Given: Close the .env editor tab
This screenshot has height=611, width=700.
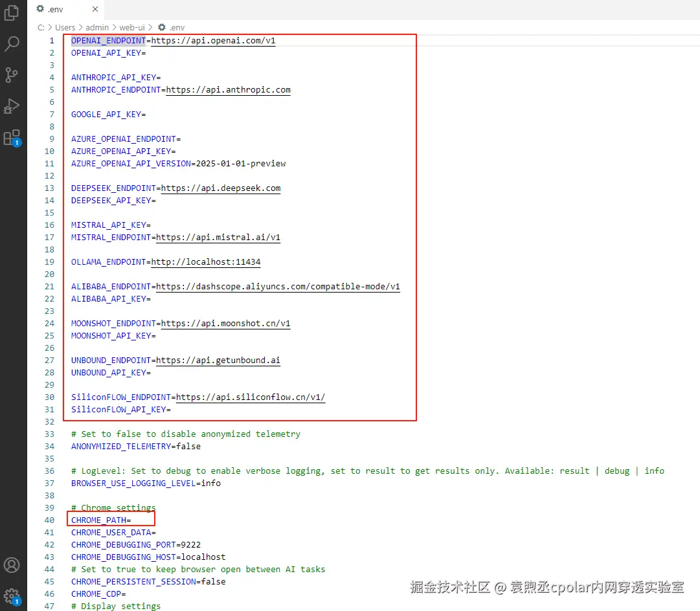Looking at the screenshot, I should [x=95, y=9].
